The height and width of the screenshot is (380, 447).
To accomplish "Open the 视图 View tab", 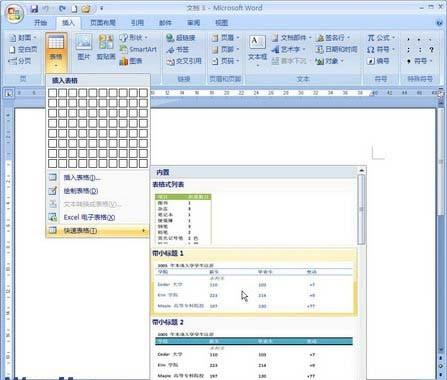I will (221, 23).
